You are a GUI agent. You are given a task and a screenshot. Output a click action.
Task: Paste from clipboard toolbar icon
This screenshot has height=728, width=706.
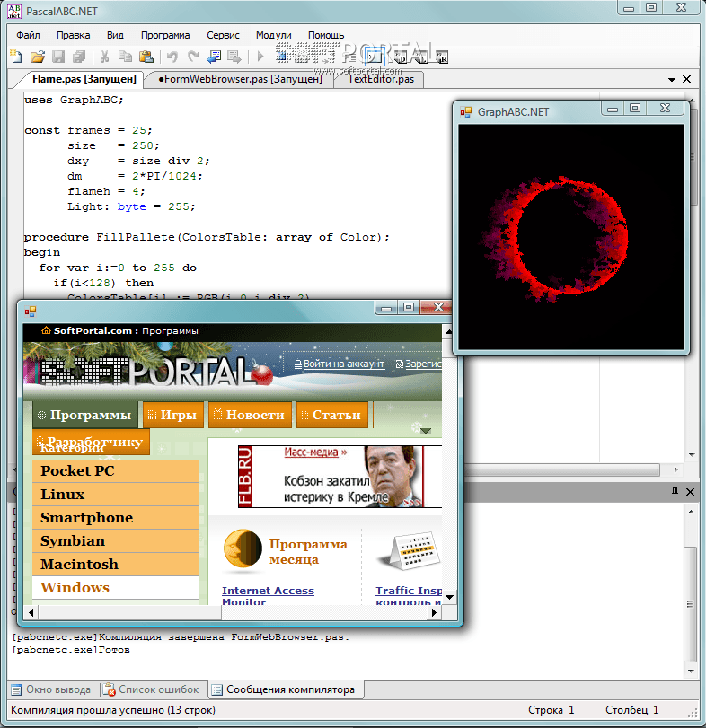tap(146, 57)
